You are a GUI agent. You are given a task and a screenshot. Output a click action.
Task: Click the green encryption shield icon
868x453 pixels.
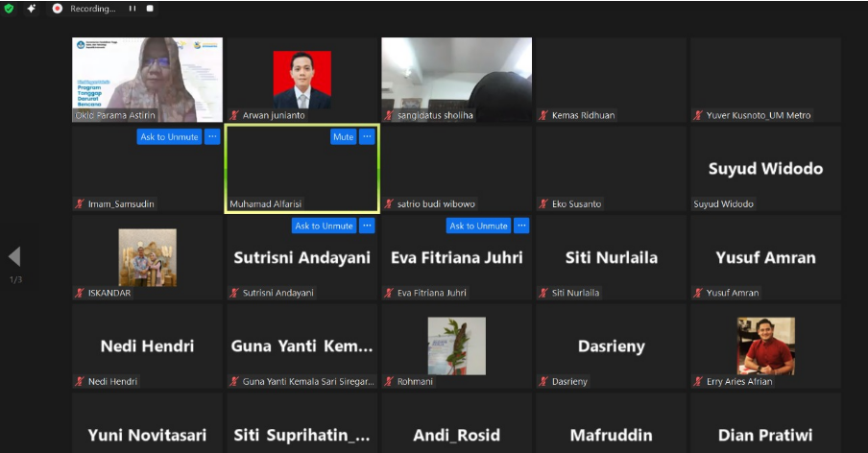9,9
